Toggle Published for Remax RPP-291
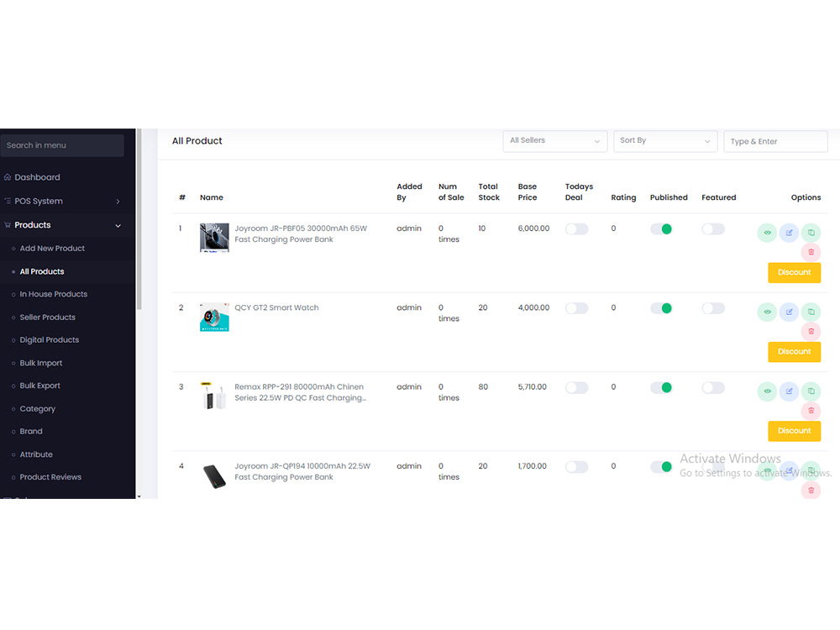This screenshot has height=630, width=840. 661,388
